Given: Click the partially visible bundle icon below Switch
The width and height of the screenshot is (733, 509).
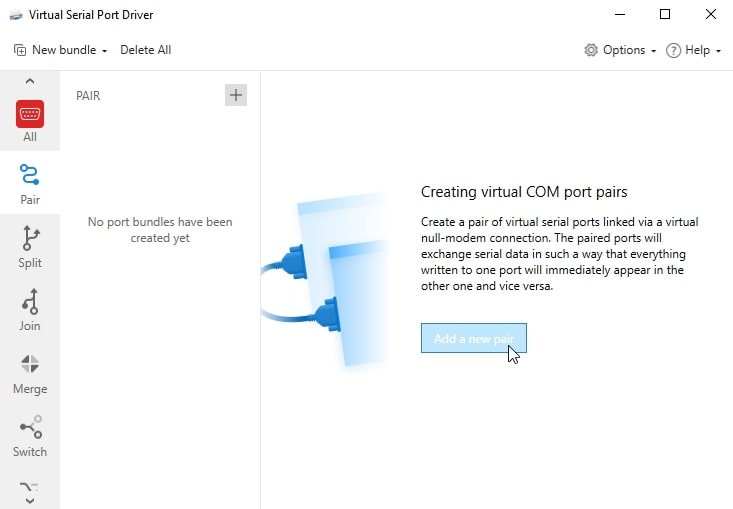Looking at the screenshot, I should click(x=29, y=487).
